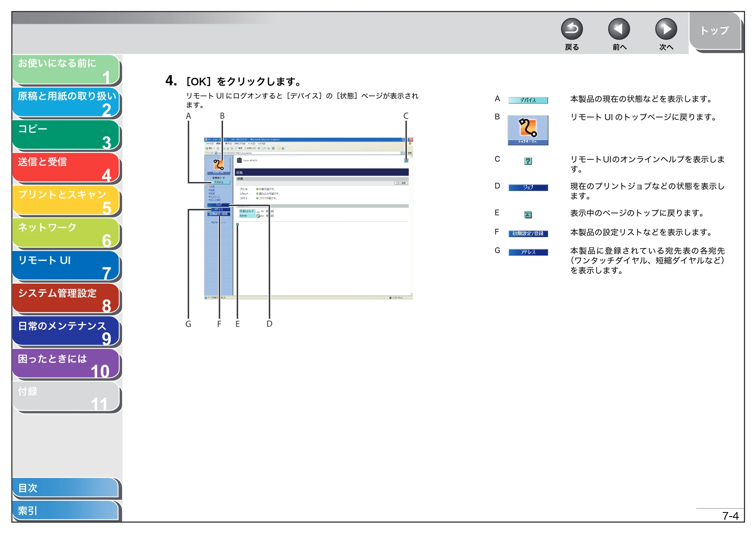756x534 pixels.
Task: Click the 前へ previous page arrow
Action: tap(619, 29)
